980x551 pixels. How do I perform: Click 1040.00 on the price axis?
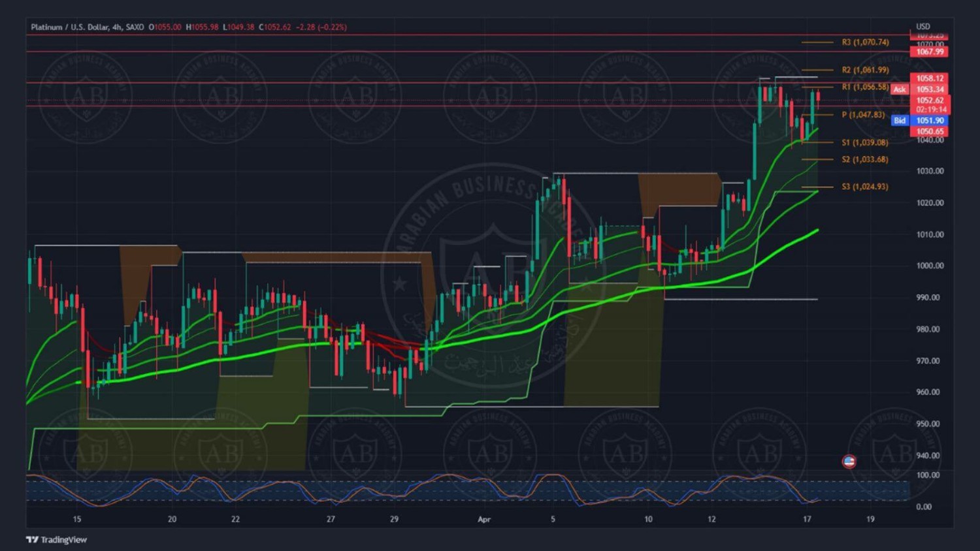coord(930,140)
